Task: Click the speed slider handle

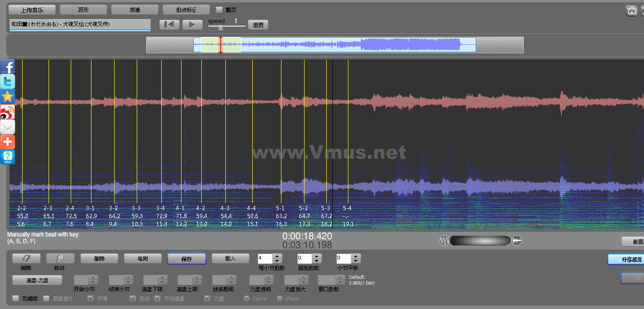Action: coord(220,28)
